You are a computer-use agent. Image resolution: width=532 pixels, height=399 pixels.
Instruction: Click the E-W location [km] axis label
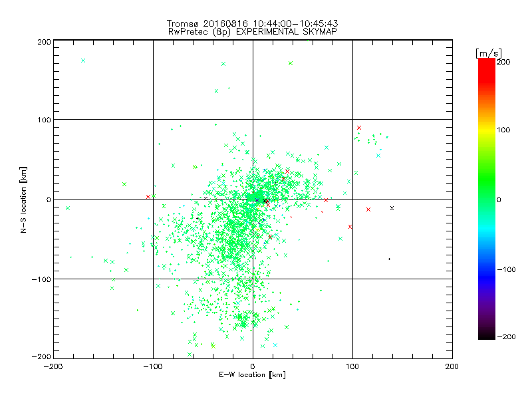pyautogui.click(x=252, y=375)
